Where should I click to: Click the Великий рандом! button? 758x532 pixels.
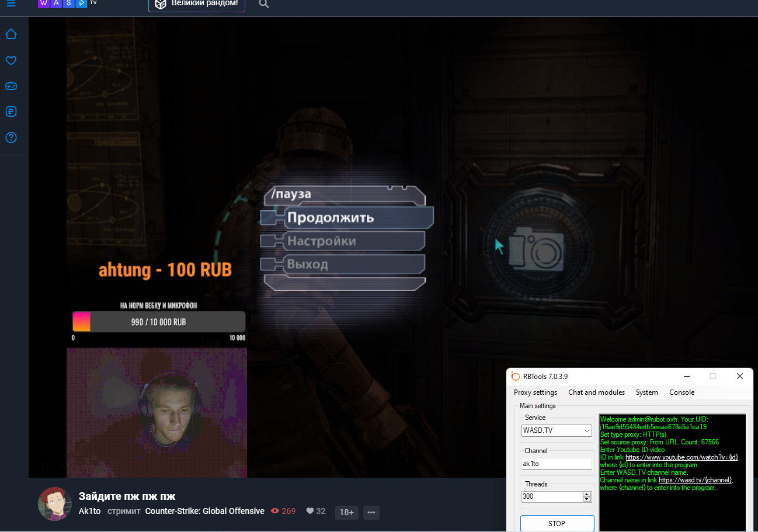[197, 4]
